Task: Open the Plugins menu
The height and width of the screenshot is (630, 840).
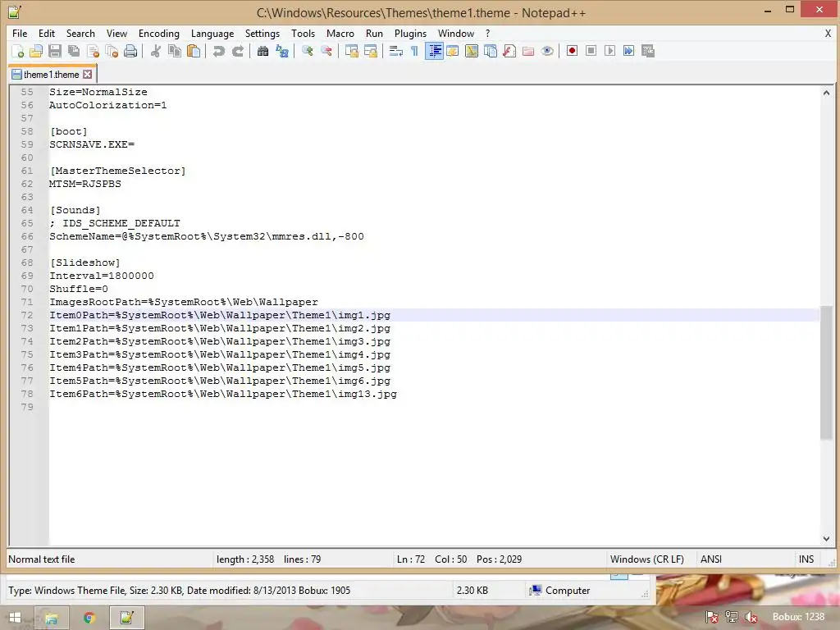Action: click(410, 33)
